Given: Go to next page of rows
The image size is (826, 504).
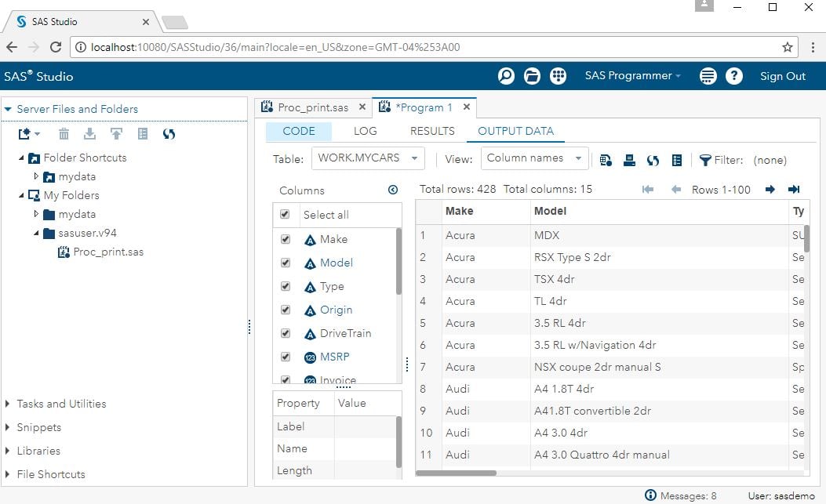Looking at the screenshot, I should point(770,189).
